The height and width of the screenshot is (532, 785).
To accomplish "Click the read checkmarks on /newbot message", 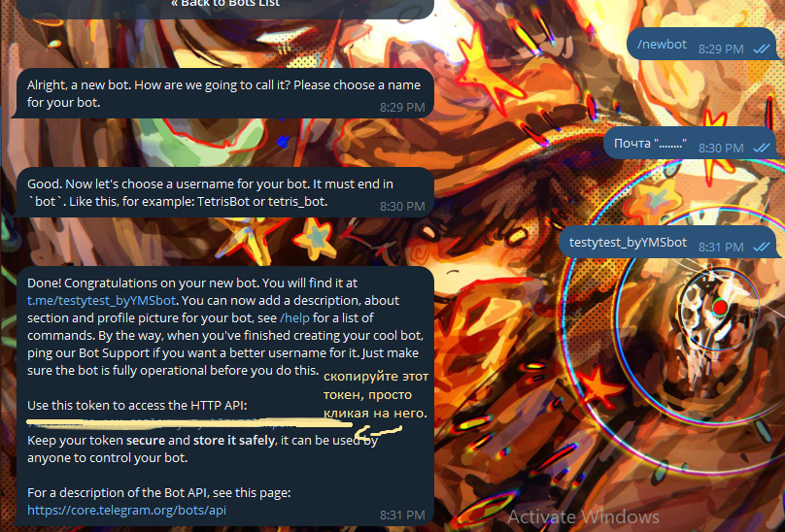I will [762, 49].
